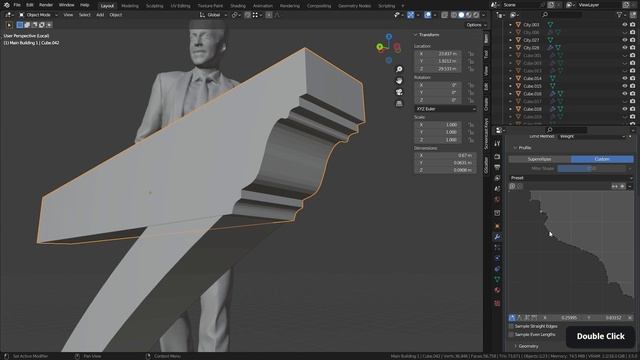The width and height of the screenshot is (640, 360).
Task: Switch to the Geometry Nodes workspace tab
Action: [x=354, y=6]
